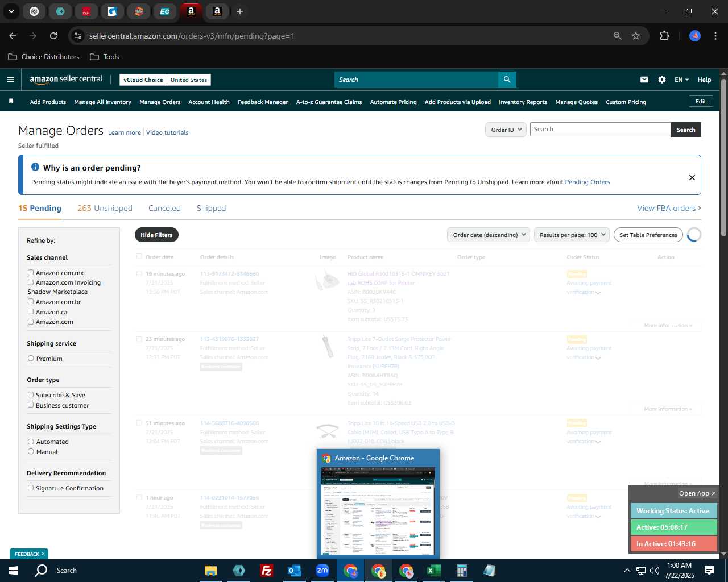Open Order date (descending) sort dropdown

point(489,235)
